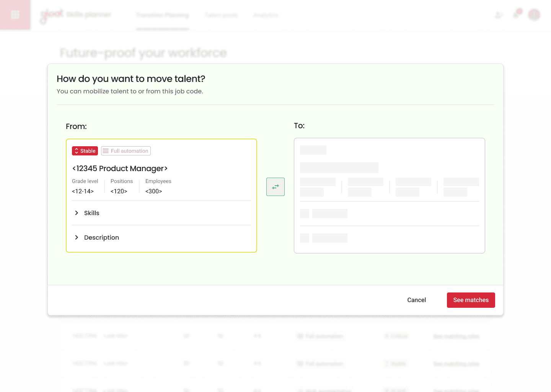Click the Full automation tag

126,151
